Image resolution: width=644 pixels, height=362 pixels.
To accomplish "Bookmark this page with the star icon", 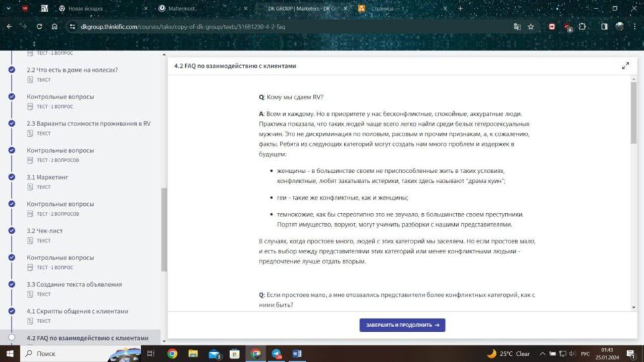I will [531, 27].
